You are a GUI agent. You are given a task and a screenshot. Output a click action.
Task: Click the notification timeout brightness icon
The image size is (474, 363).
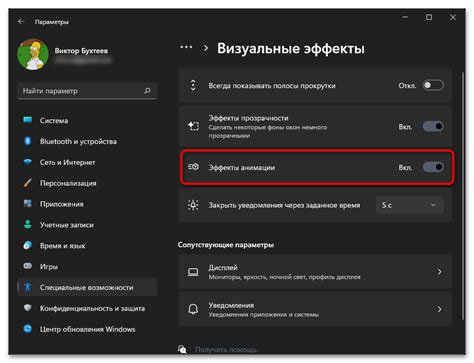[x=193, y=205]
